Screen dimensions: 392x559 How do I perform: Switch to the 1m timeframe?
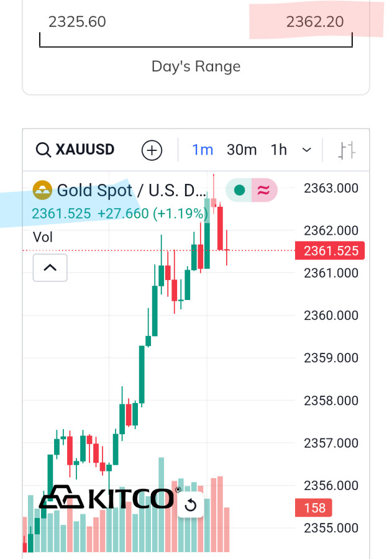[203, 150]
